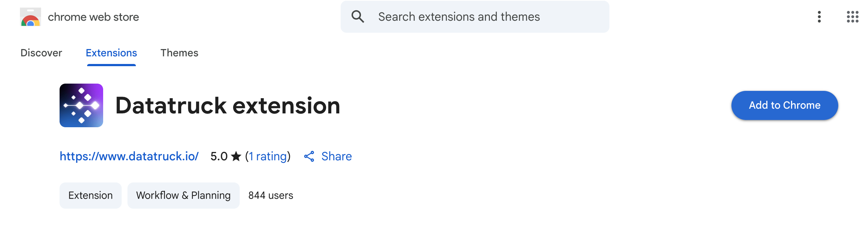Click the Chrome Web Store logo icon
The width and height of the screenshot is (868, 229).
click(x=30, y=17)
